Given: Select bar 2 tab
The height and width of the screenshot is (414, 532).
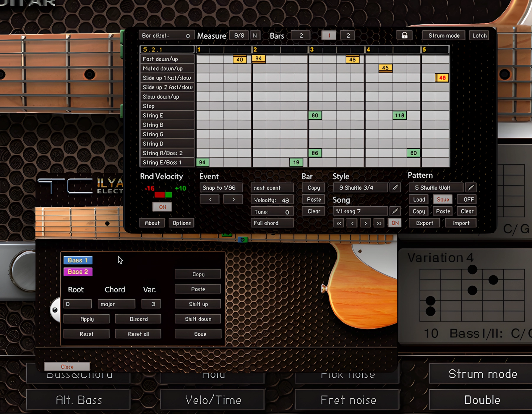Looking at the screenshot, I should coord(348,36).
